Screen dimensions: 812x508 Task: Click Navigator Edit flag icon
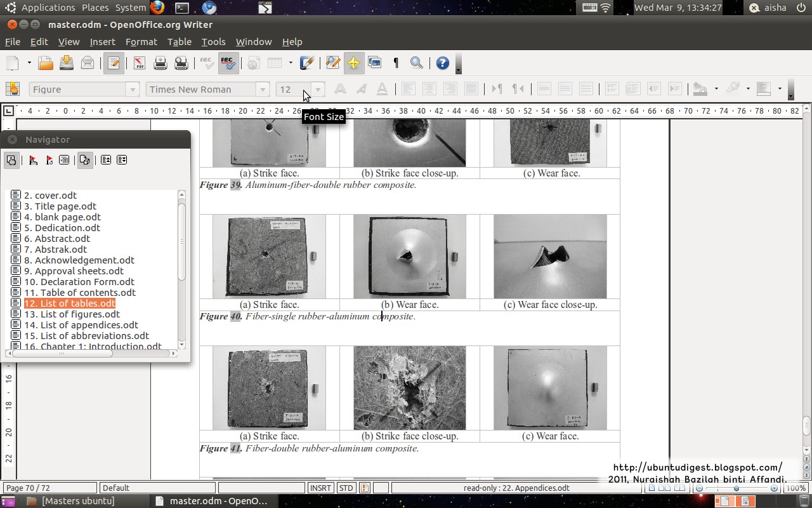(x=33, y=160)
